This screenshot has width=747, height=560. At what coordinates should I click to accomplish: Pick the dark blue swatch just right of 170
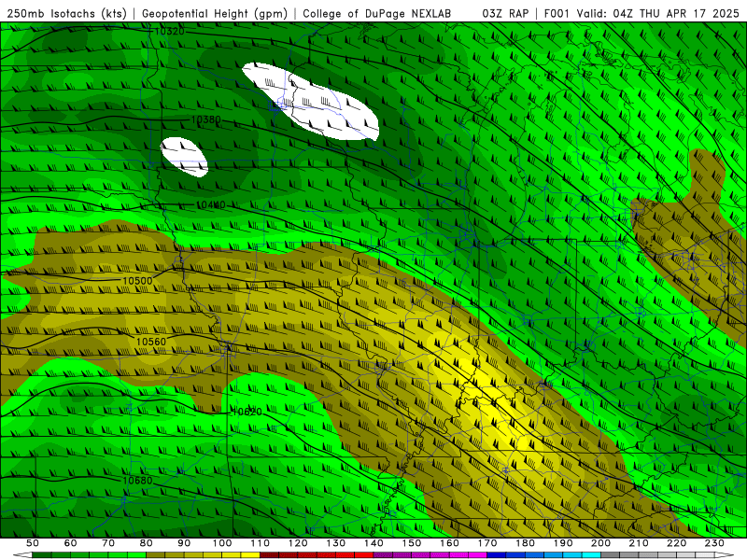point(497,555)
